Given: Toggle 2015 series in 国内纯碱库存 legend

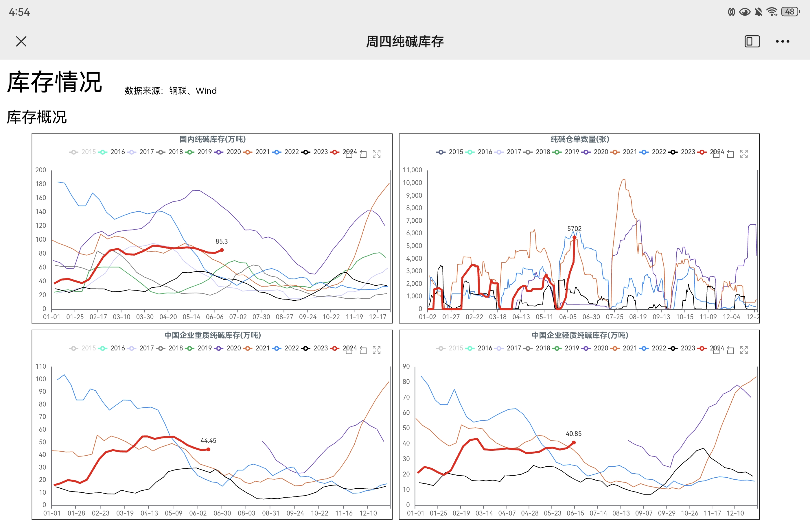Looking at the screenshot, I should (82, 152).
